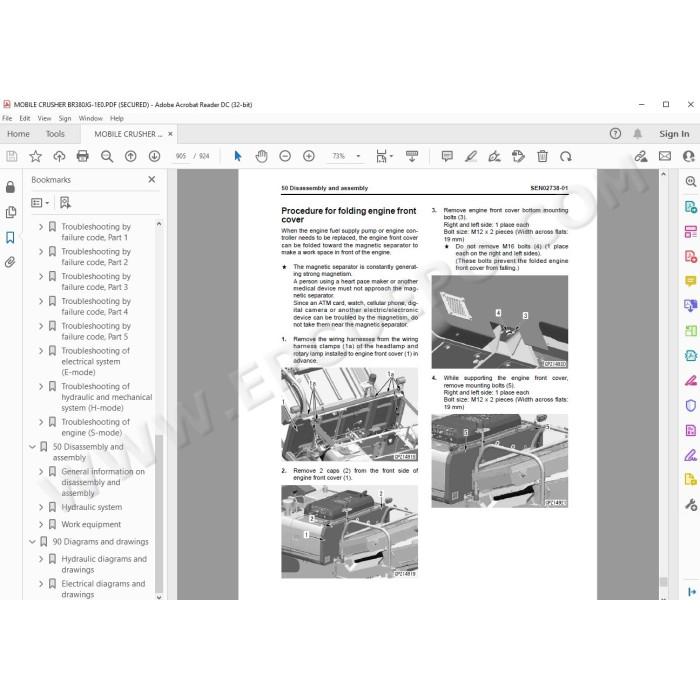Select the Hand pan tool
This screenshot has height=700, width=700.
coord(261,156)
